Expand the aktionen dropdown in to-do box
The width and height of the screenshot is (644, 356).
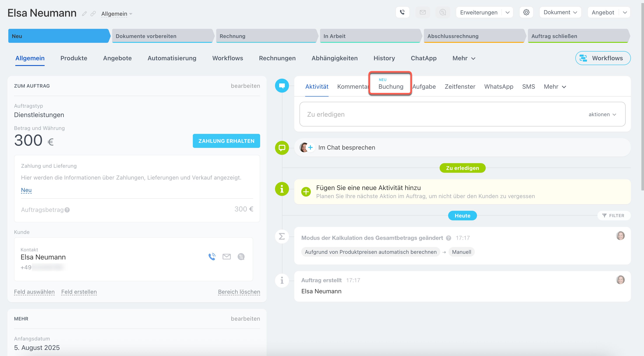coord(602,114)
